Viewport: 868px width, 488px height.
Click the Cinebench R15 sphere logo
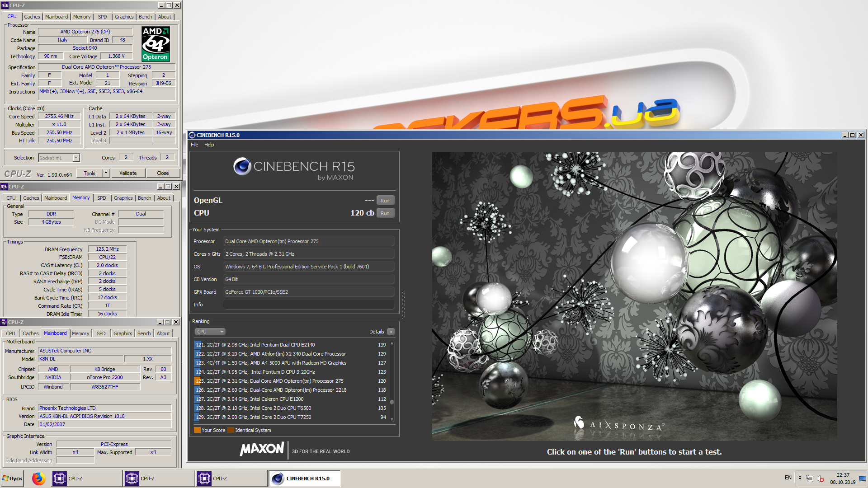tap(242, 166)
